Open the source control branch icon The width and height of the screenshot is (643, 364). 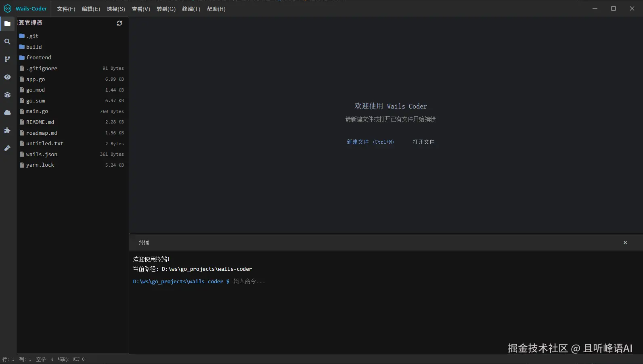(x=7, y=59)
